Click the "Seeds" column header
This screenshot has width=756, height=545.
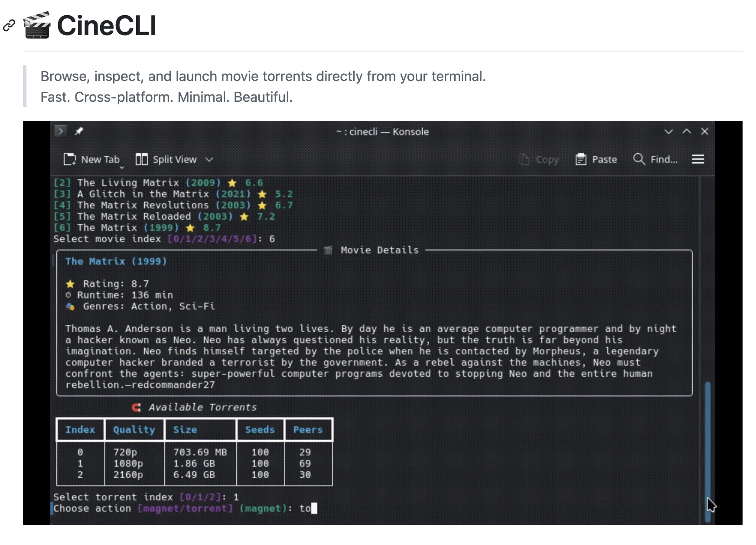[260, 430]
